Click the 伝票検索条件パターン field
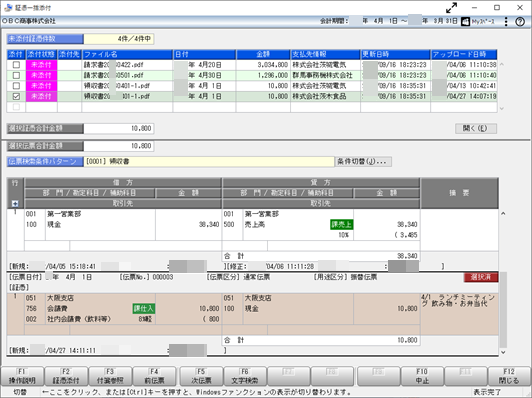The image size is (532, 398). (209, 162)
